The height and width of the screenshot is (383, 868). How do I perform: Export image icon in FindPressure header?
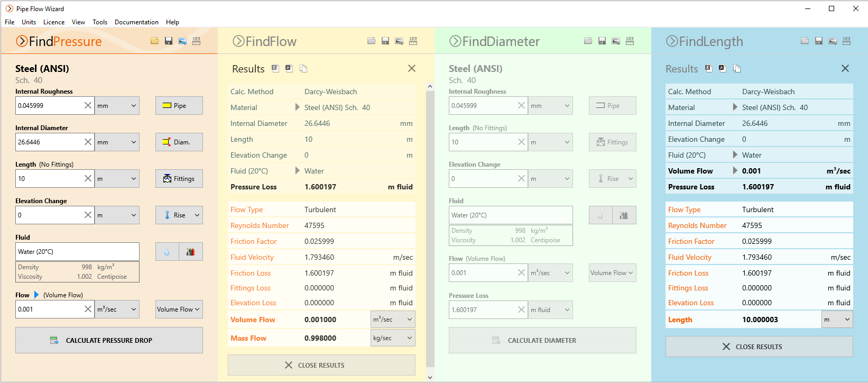pos(182,41)
